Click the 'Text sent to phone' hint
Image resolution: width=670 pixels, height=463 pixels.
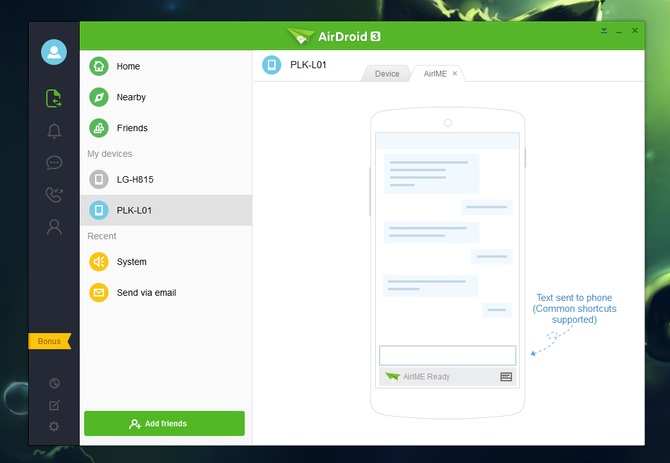coord(574,308)
